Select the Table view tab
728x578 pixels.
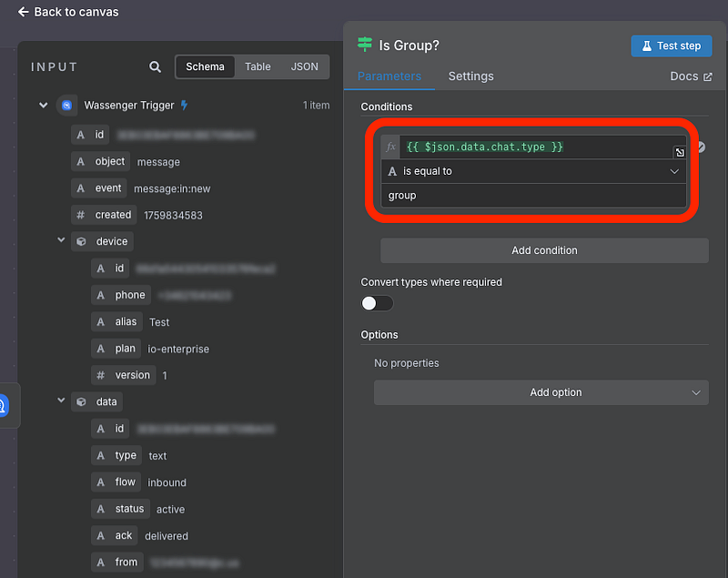(x=258, y=66)
